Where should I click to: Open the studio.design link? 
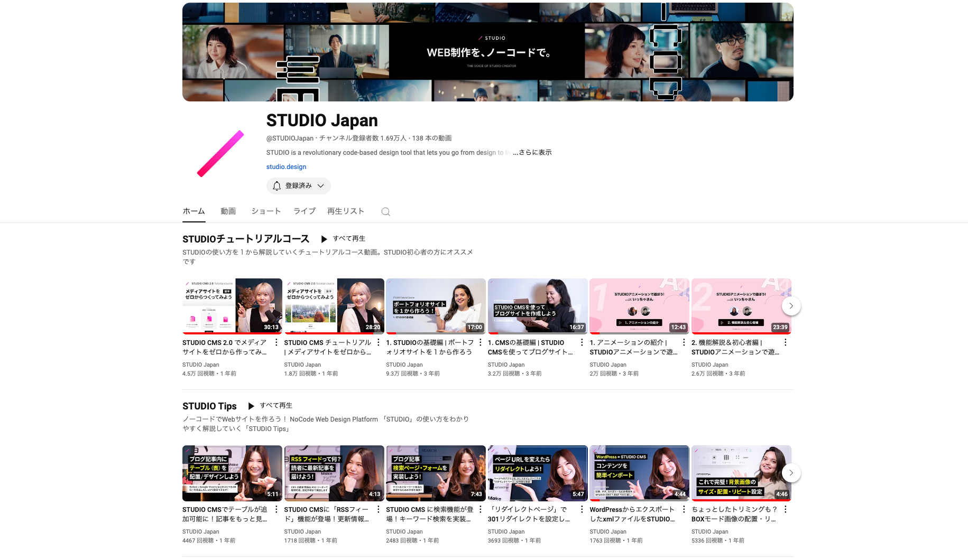[x=286, y=167]
